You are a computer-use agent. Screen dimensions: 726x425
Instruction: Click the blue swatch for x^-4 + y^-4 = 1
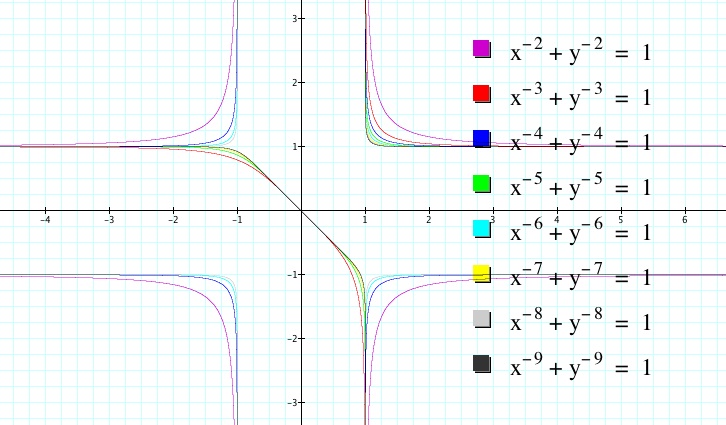click(482, 139)
